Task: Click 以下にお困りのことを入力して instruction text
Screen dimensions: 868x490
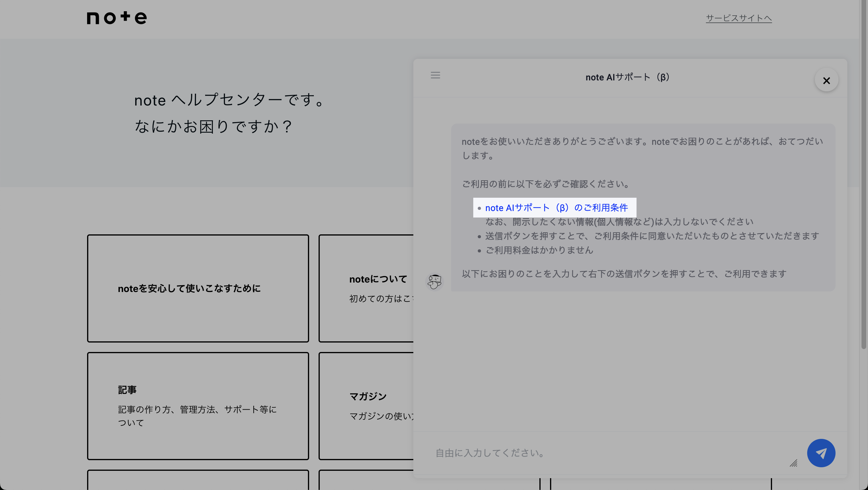Action: click(x=624, y=274)
